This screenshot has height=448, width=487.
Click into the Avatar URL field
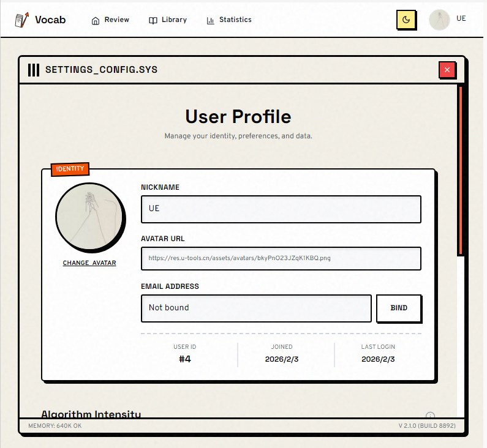pyautogui.click(x=281, y=258)
